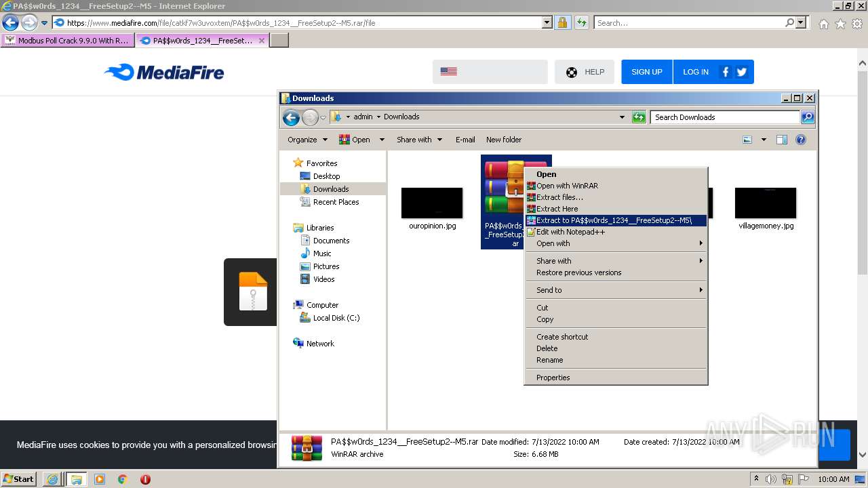868x488 pixels.
Task: Switch to Modbus Poll Crack tab
Action: click(x=67, y=41)
